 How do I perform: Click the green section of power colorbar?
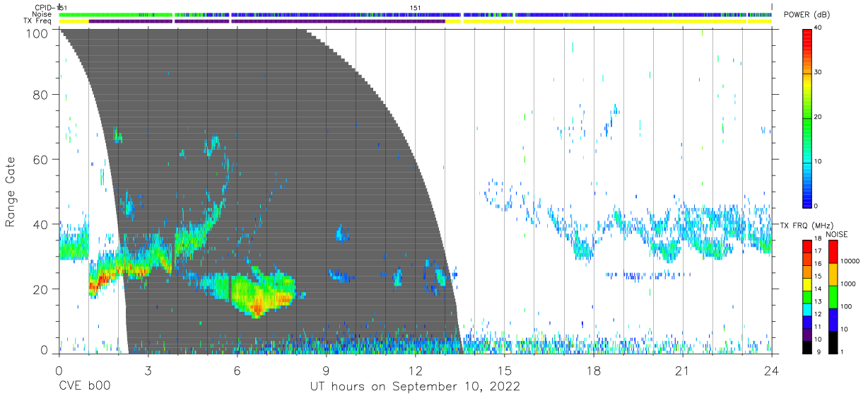[808, 124]
